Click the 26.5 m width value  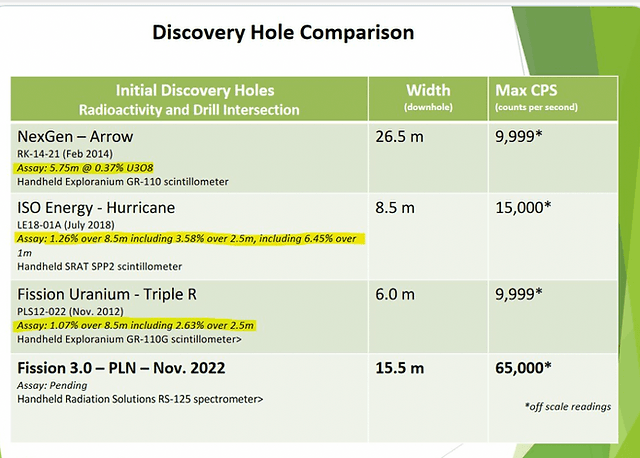click(x=400, y=137)
